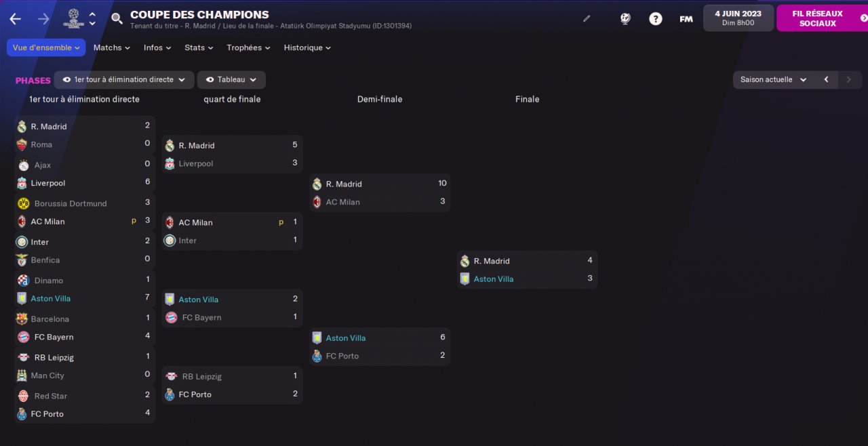
Task: Open the search magnifier icon
Action: (117, 19)
